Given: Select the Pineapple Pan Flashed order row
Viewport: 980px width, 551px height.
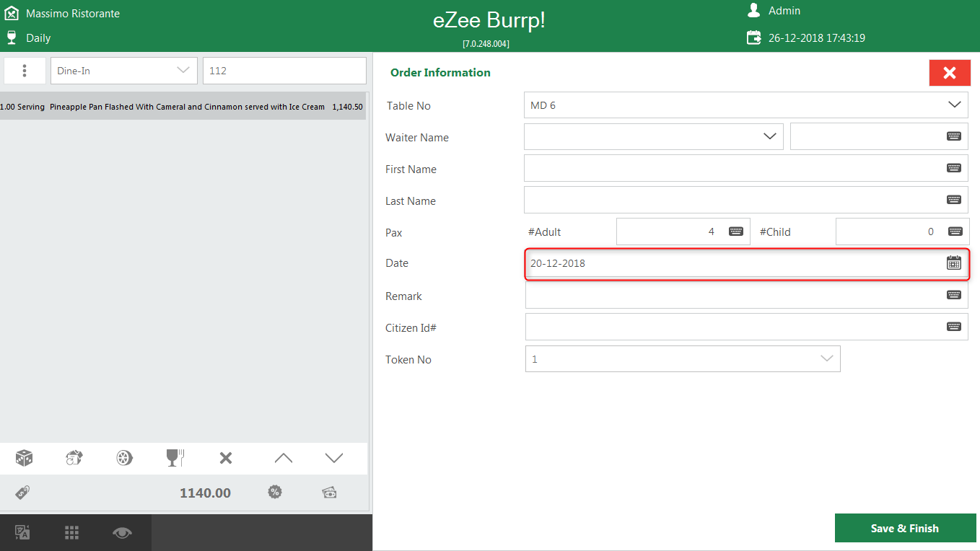Looking at the screenshot, I should pyautogui.click(x=183, y=106).
